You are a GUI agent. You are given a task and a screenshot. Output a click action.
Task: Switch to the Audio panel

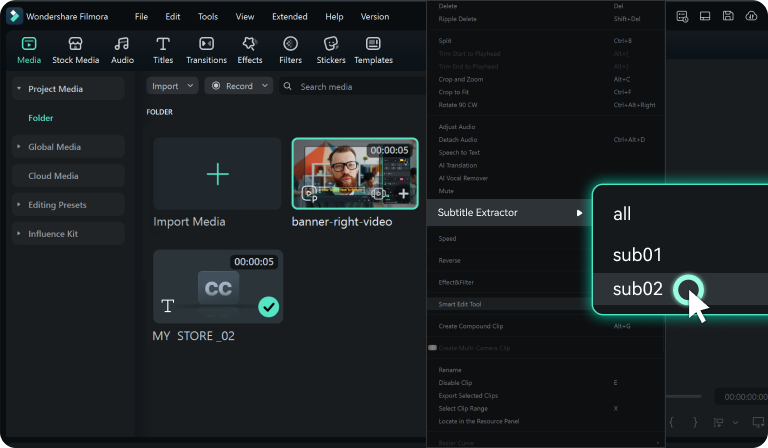pos(122,50)
